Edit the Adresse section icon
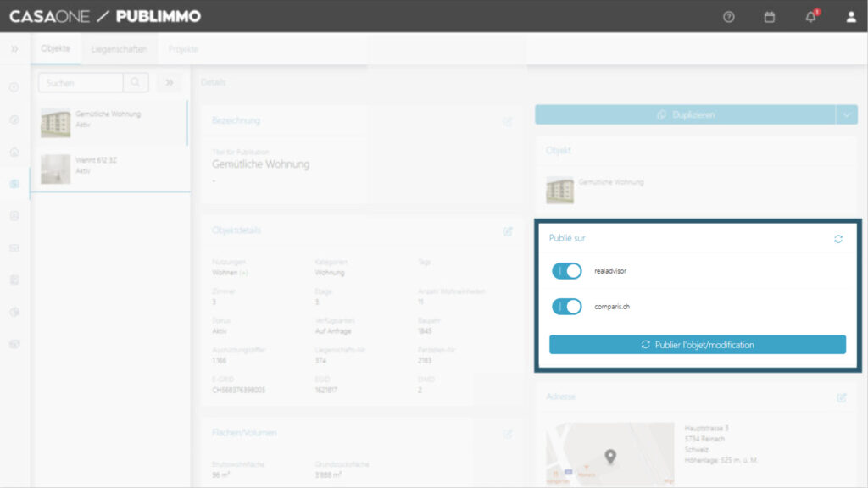This screenshot has width=868, height=488. (842, 397)
